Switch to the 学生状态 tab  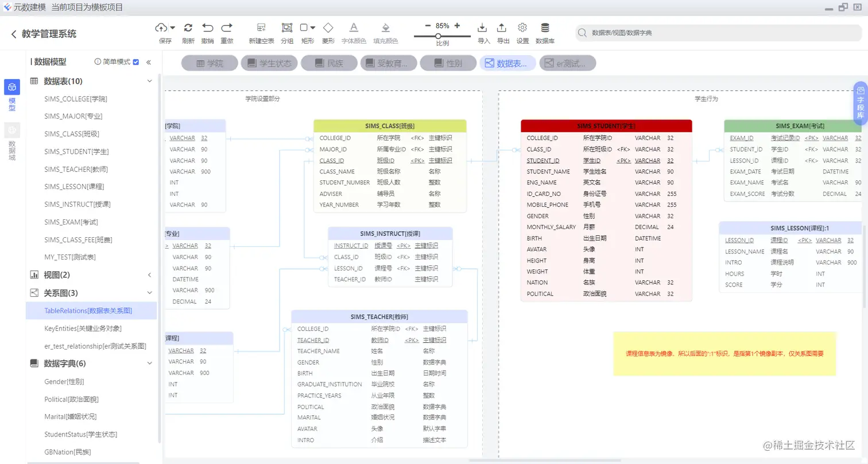[269, 63]
